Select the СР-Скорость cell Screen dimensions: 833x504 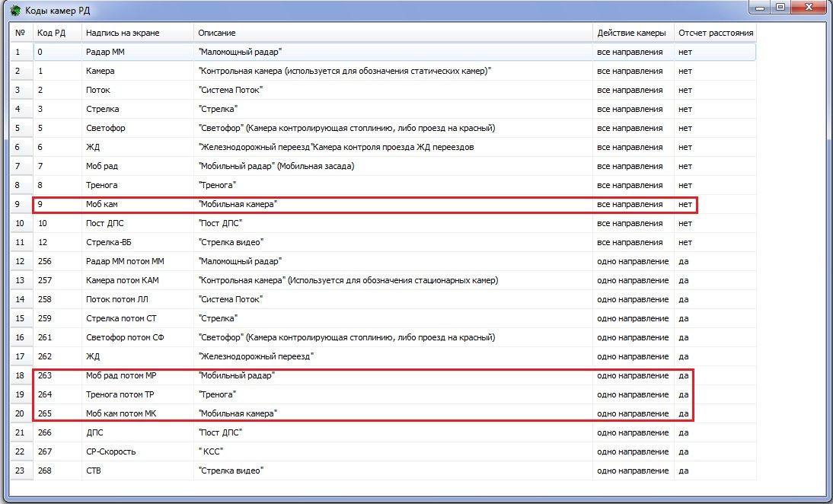pos(138,451)
